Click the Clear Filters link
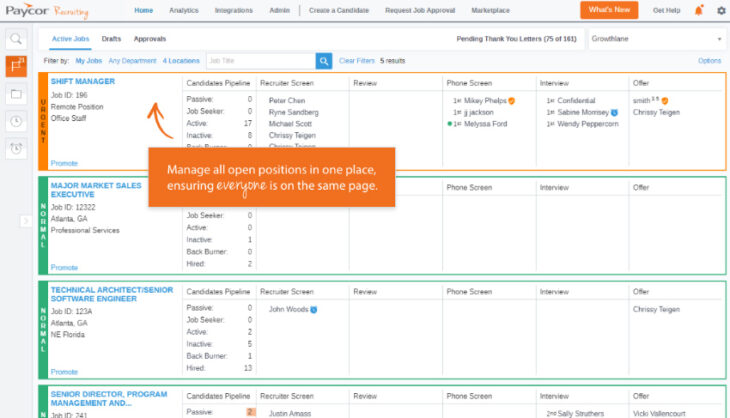The width and height of the screenshot is (730, 418). [357, 61]
